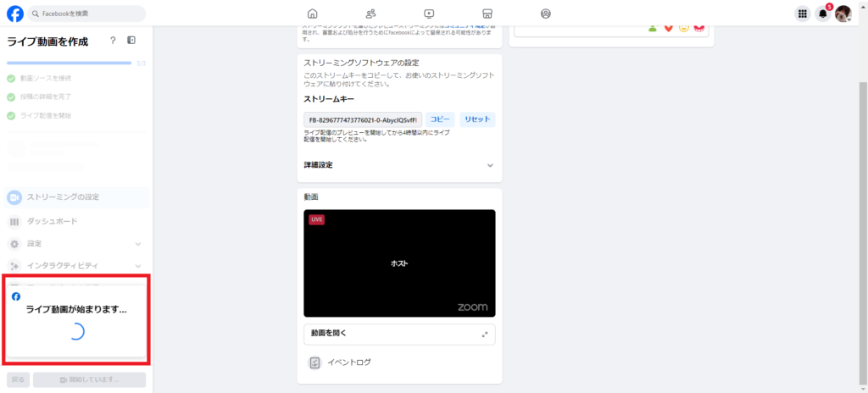Click the リセット button for stream key

(x=478, y=119)
